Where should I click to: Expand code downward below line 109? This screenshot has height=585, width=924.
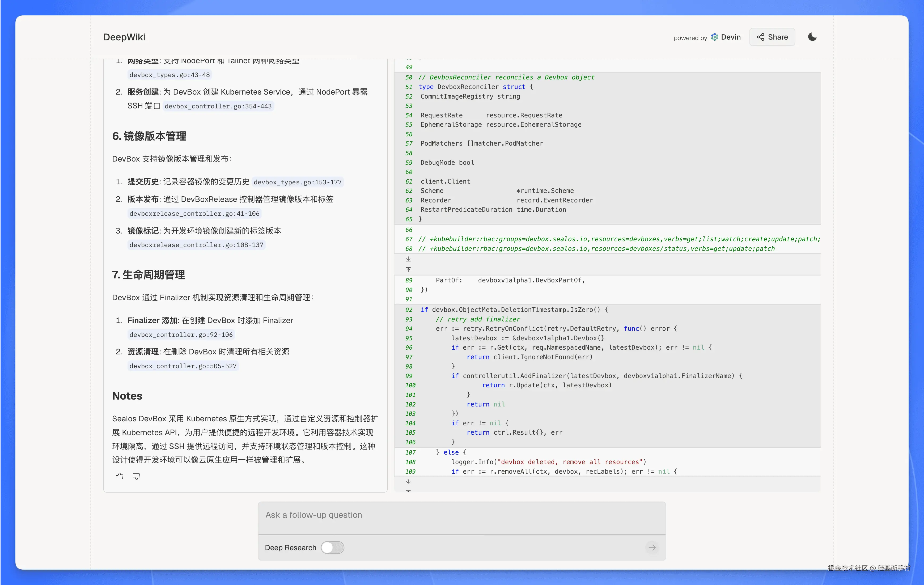[x=408, y=482]
